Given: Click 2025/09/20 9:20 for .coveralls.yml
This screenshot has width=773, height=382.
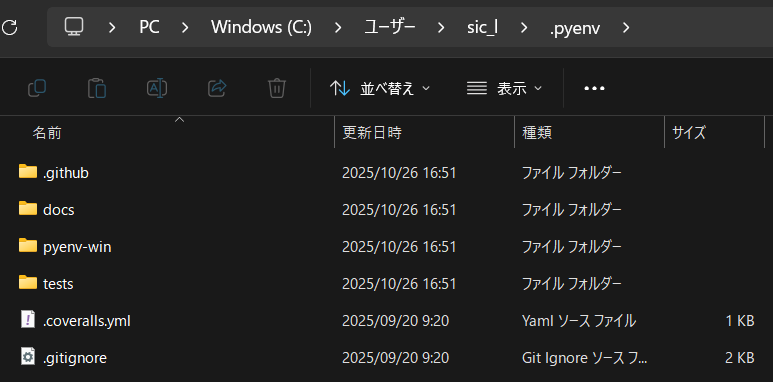Looking at the screenshot, I should [395, 321].
